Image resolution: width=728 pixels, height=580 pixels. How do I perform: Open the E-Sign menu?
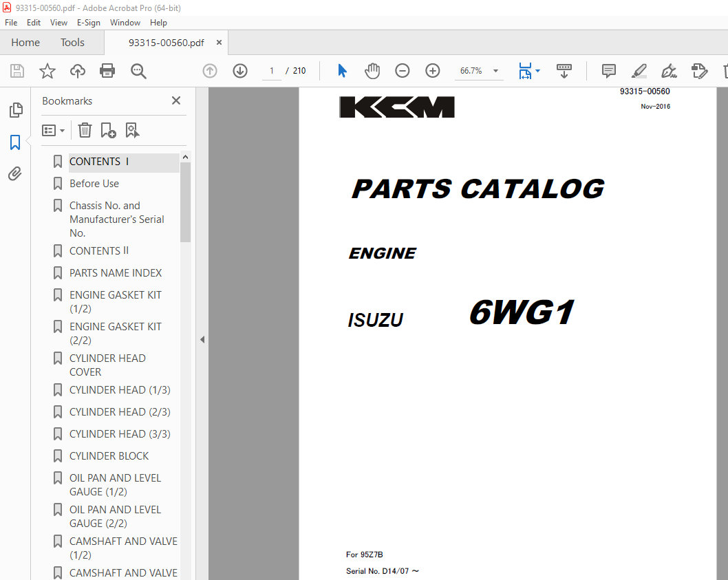pos(88,22)
